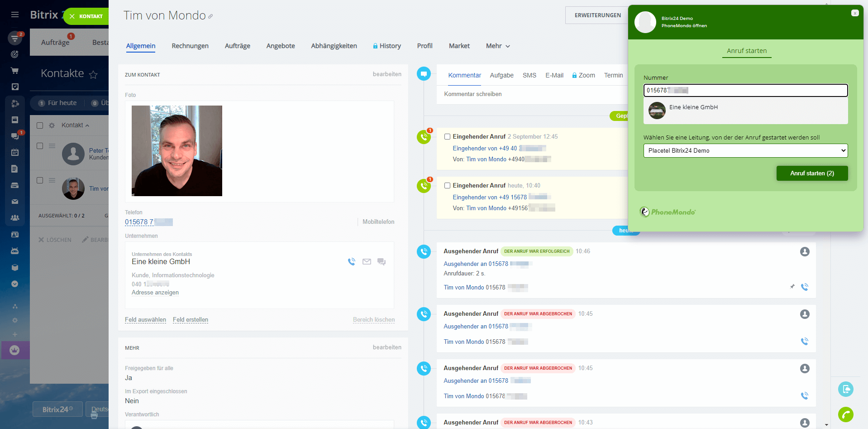
Task: Open the SMS tab in timeline
Action: [529, 76]
